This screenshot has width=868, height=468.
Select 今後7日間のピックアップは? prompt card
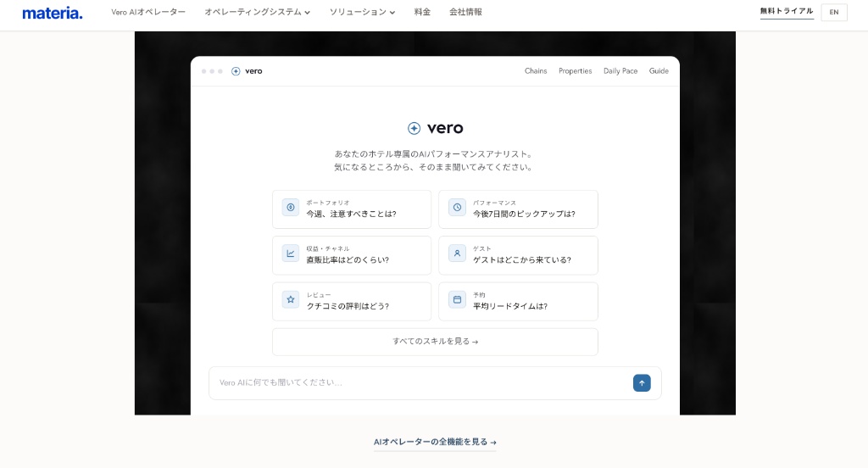click(518, 209)
